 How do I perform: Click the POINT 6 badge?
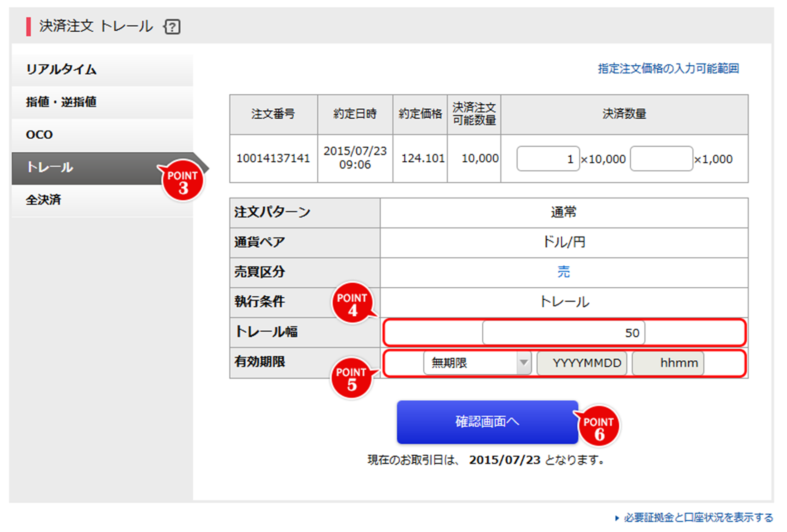coord(598,427)
